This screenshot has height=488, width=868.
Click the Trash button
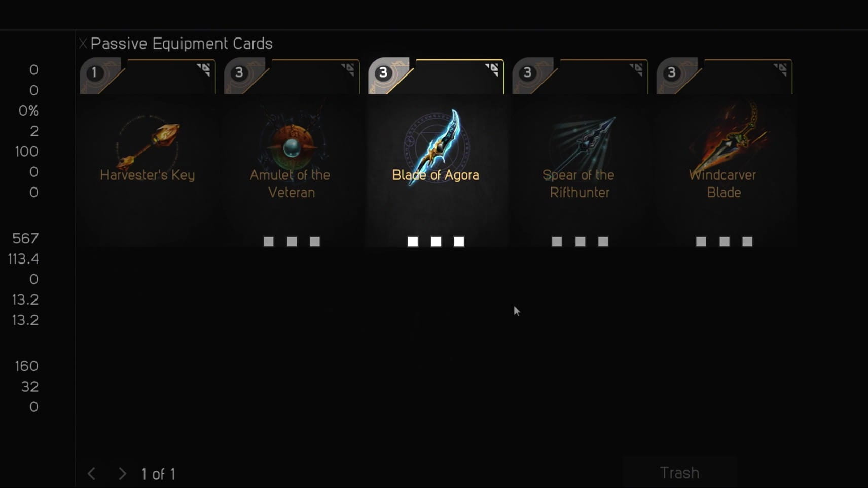click(x=679, y=473)
